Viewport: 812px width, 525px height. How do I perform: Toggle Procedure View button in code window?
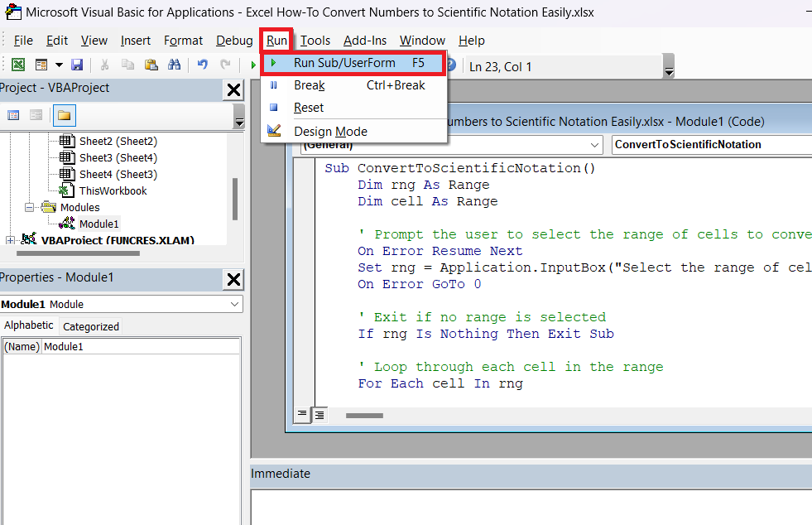click(x=302, y=415)
